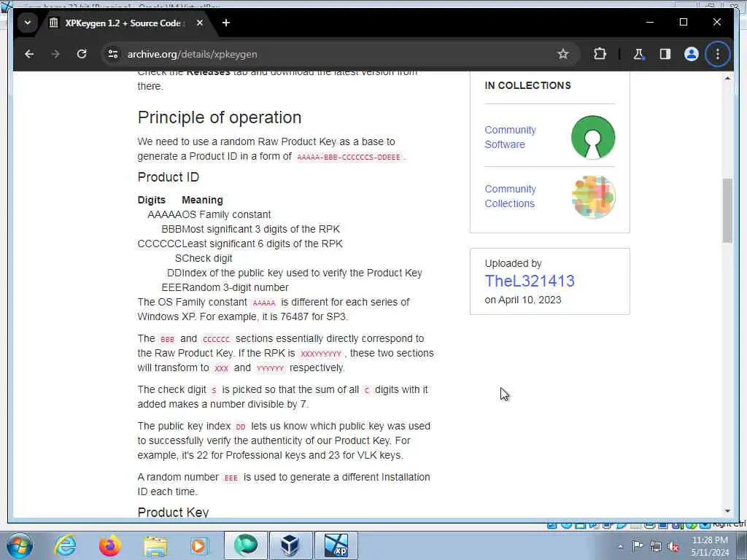Click the 'IN COLLECTIONS' heading
This screenshot has width=747, height=560.
[x=528, y=85]
